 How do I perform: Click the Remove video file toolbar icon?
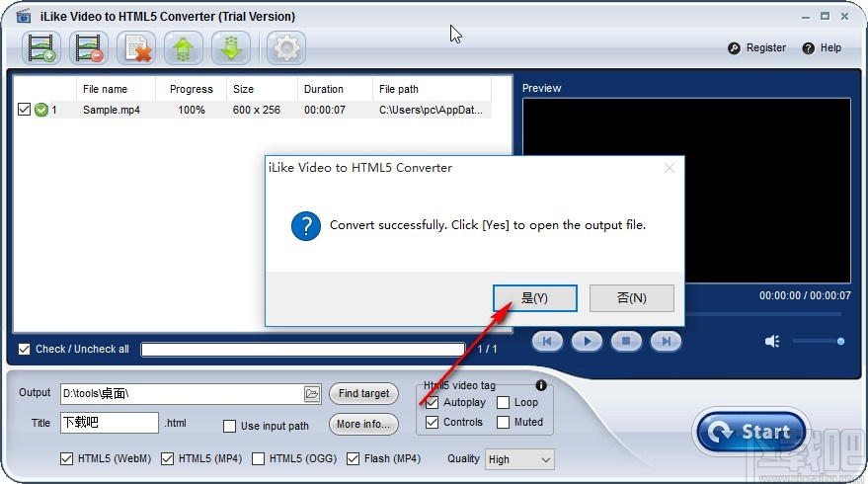tap(89, 48)
